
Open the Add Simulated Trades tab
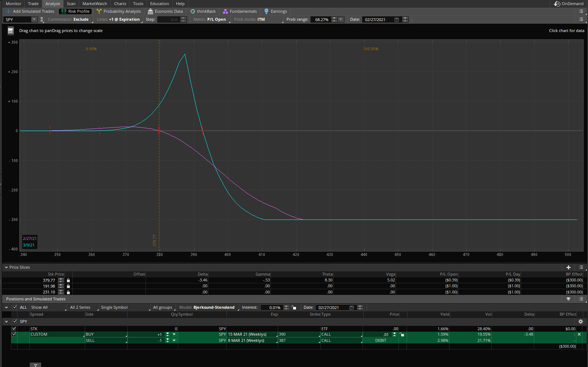click(x=30, y=11)
